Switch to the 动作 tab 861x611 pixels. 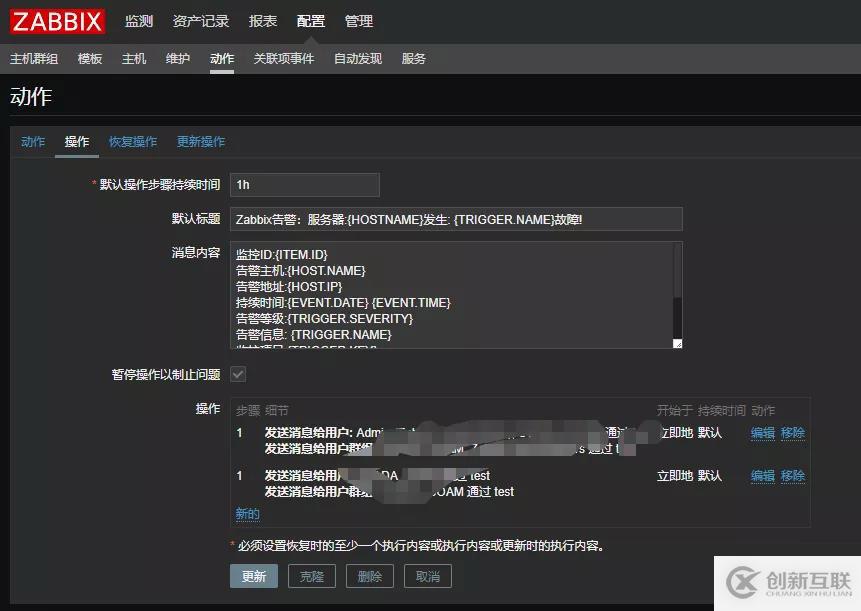32,141
